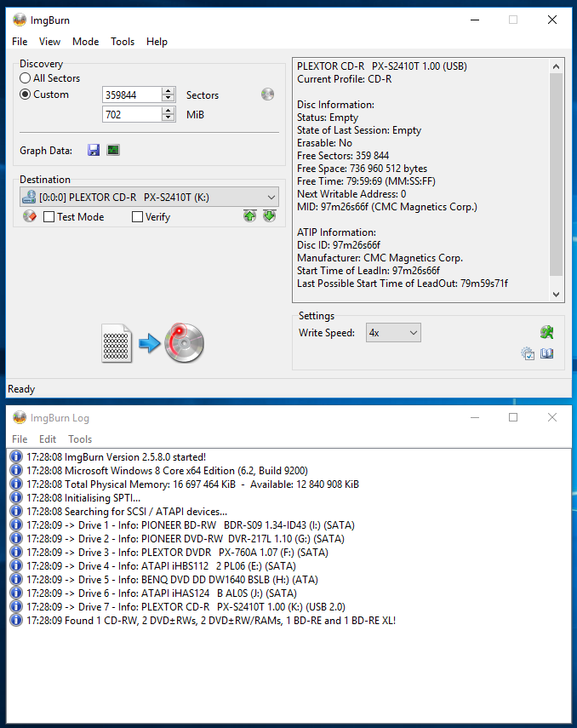Save graph data with floppy disk icon
This screenshot has height=728, width=577.
tap(94, 150)
